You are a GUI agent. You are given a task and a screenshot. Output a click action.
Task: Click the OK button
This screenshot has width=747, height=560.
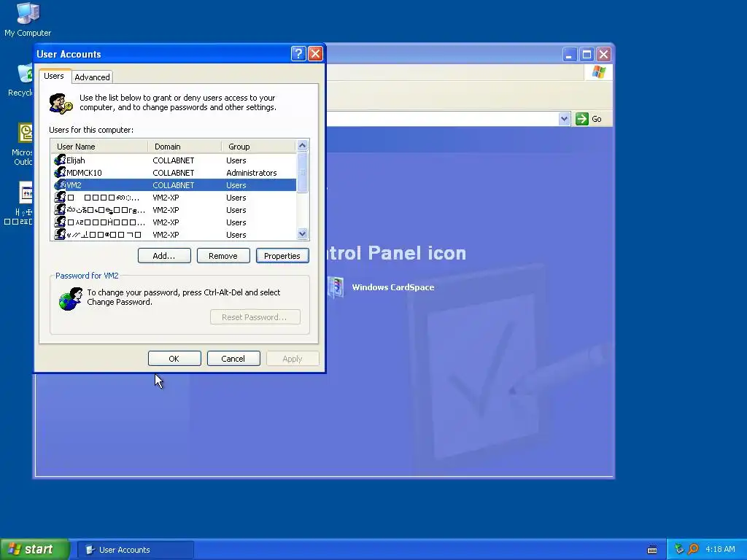click(x=174, y=359)
